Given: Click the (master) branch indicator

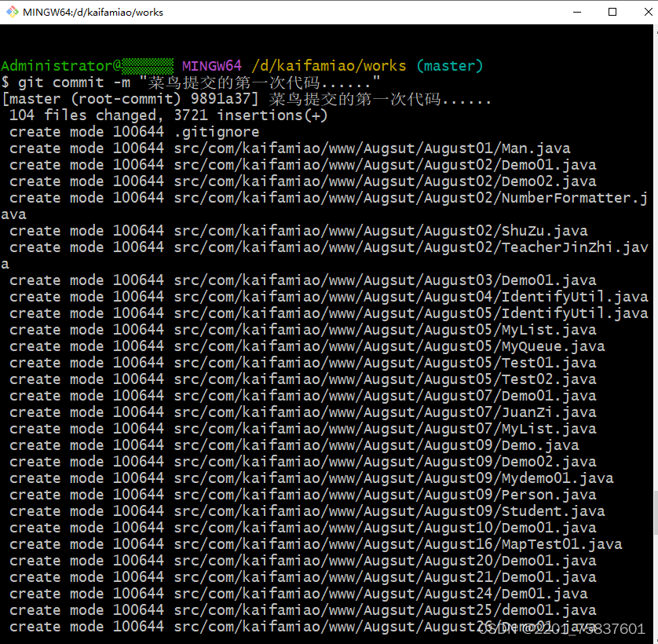Looking at the screenshot, I should [x=449, y=66].
